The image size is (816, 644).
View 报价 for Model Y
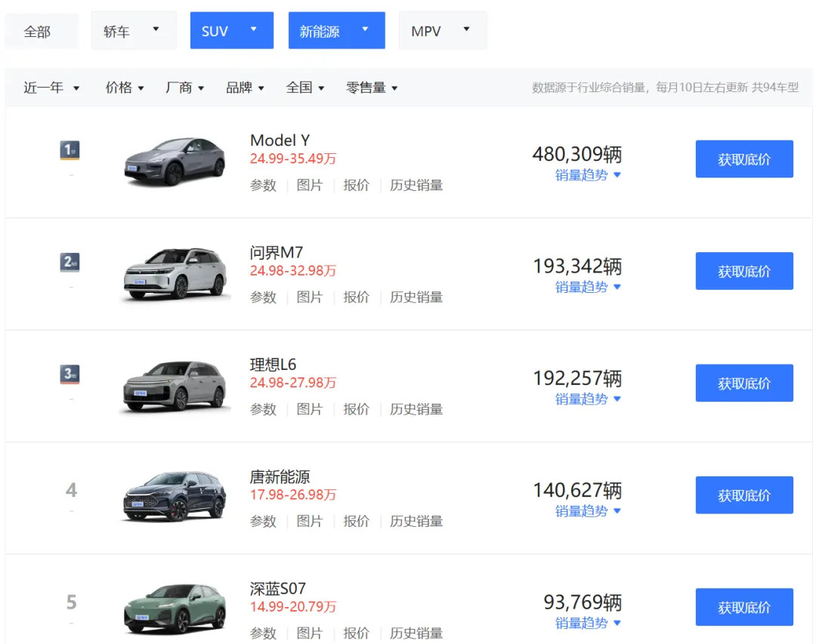point(357,185)
